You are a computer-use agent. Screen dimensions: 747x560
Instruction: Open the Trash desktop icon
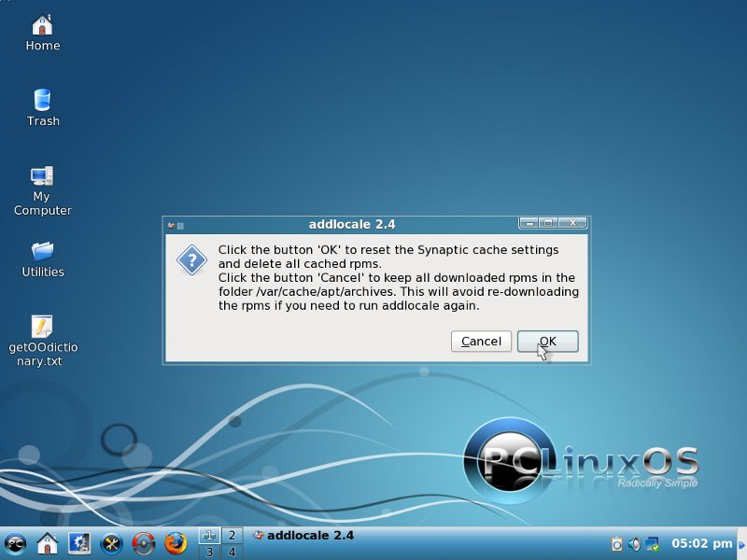pyautogui.click(x=42, y=101)
